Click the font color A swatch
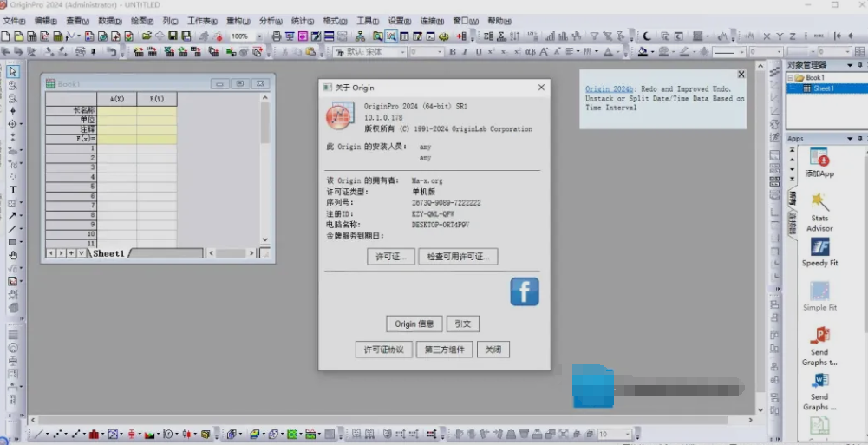Screen dimensions: 868x445 pos(609,52)
